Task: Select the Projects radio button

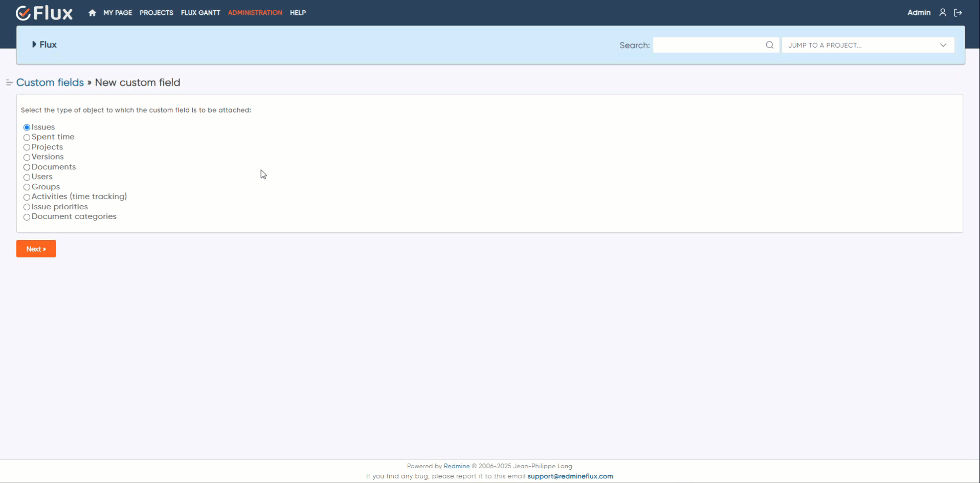Action: (x=27, y=147)
